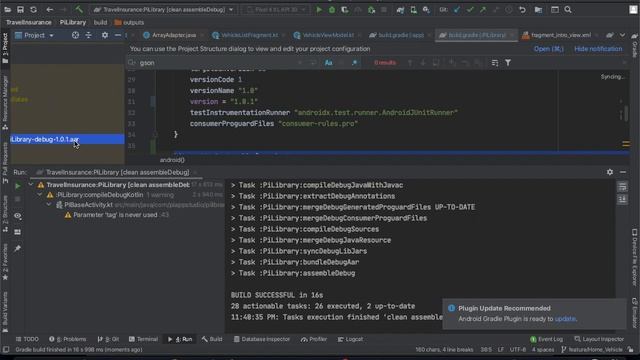Open Run panel settings gear icon
The image size is (640, 360).
tap(610, 172)
